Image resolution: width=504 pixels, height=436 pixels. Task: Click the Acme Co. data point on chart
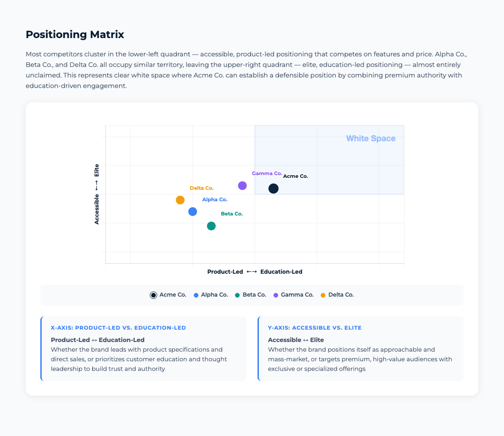coord(274,188)
